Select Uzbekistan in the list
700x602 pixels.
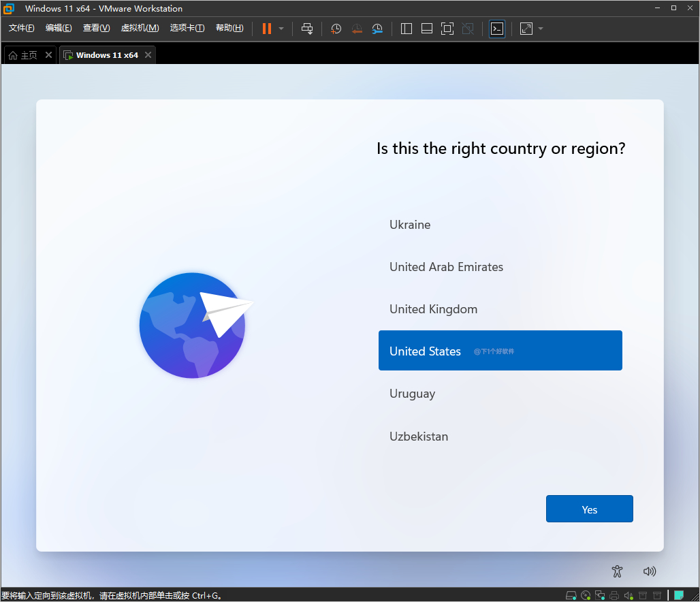pos(500,437)
